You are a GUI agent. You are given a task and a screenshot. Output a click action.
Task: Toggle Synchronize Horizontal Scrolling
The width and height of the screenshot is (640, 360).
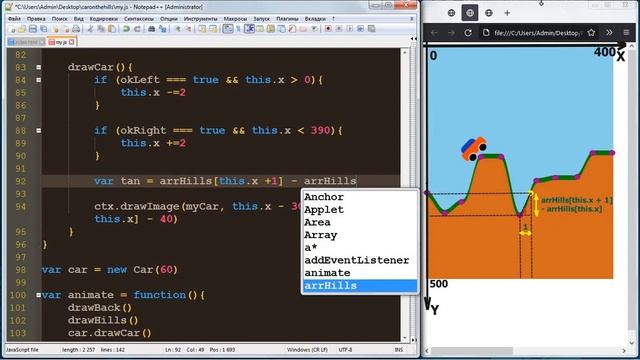pyautogui.click(x=213, y=29)
